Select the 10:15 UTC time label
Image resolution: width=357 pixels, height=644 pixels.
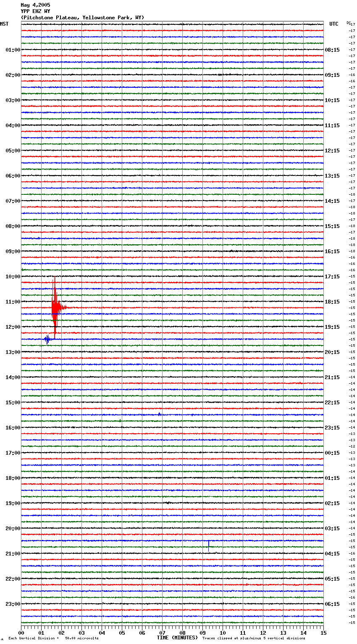point(332,100)
